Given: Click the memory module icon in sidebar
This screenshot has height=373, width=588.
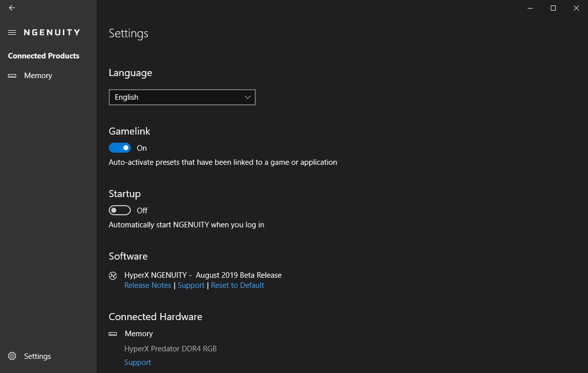Looking at the screenshot, I should click(x=12, y=76).
